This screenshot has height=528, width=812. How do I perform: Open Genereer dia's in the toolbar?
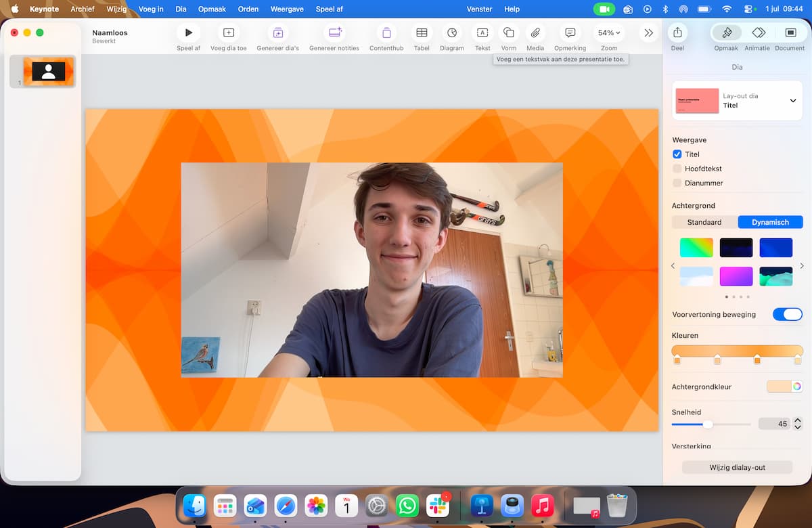tap(277, 32)
